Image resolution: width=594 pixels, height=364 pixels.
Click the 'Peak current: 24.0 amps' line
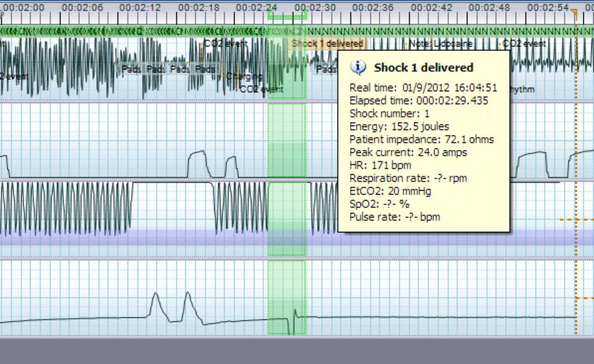[x=408, y=152]
